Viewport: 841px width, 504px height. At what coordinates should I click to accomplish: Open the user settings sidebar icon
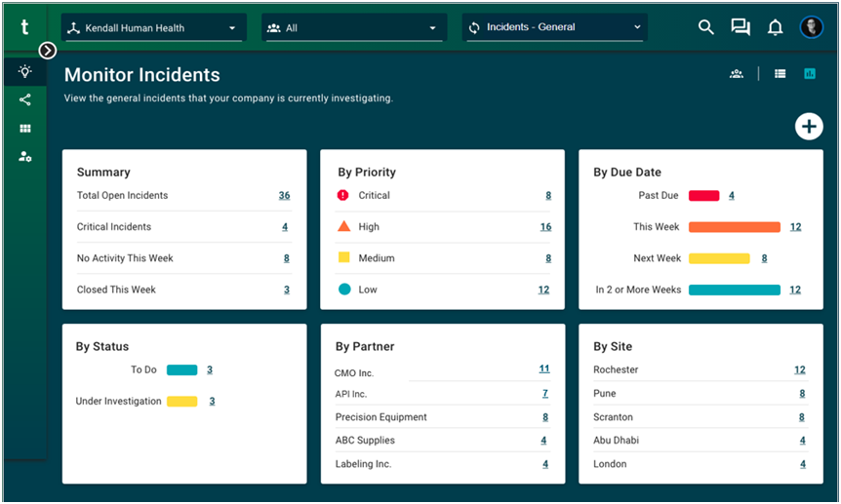(24, 156)
